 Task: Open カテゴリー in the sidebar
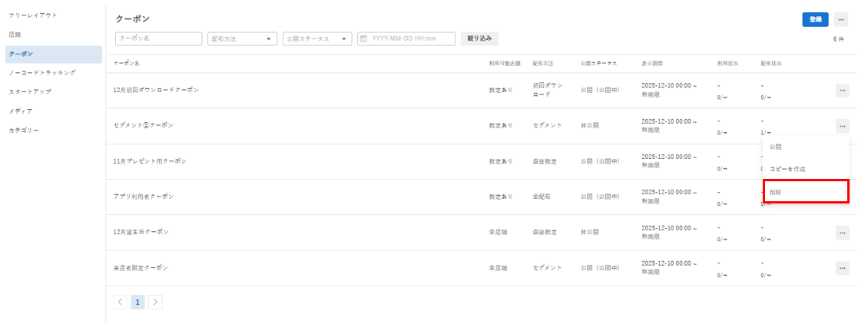[x=24, y=131]
